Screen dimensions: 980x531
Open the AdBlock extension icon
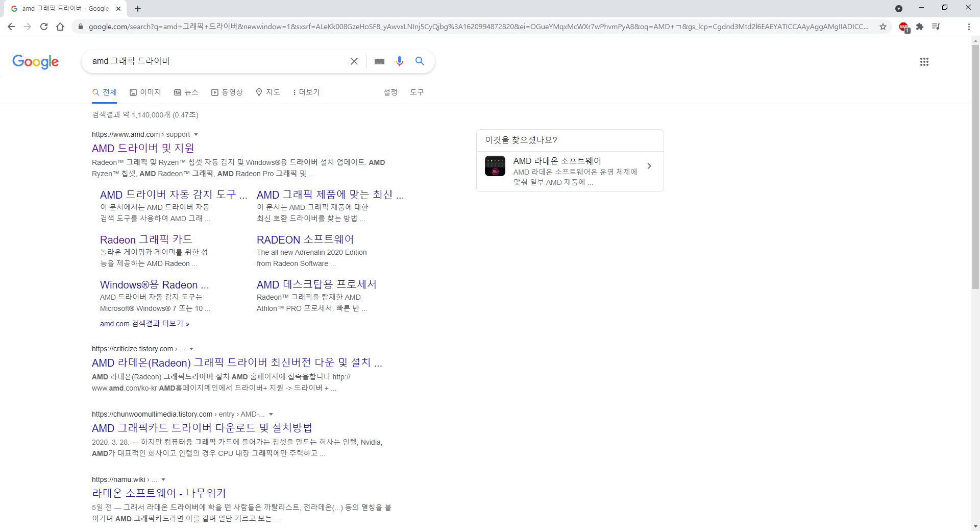pyautogui.click(x=904, y=27)
